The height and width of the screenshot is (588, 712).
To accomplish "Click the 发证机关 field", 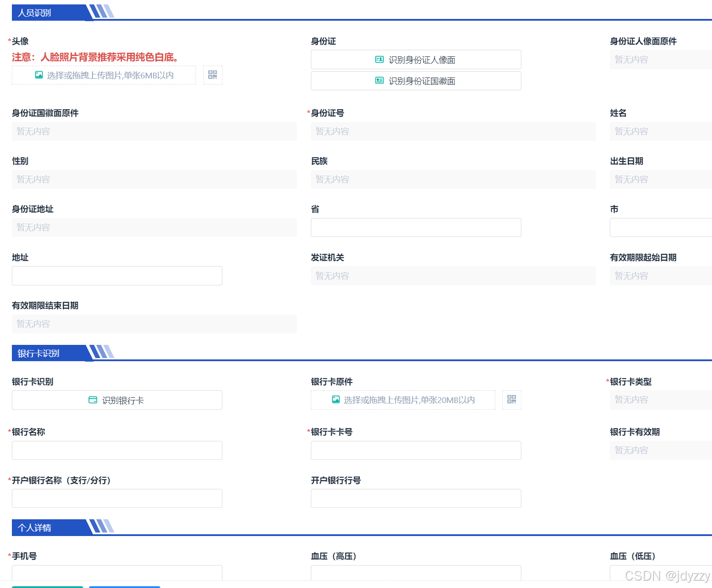I will coord(453,276).
